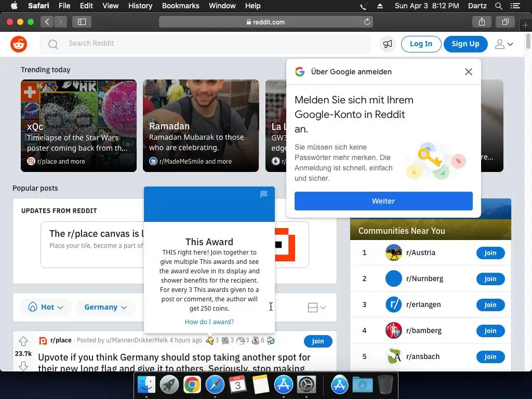Open System Preferences from the dock

click(x=307, y=385)
